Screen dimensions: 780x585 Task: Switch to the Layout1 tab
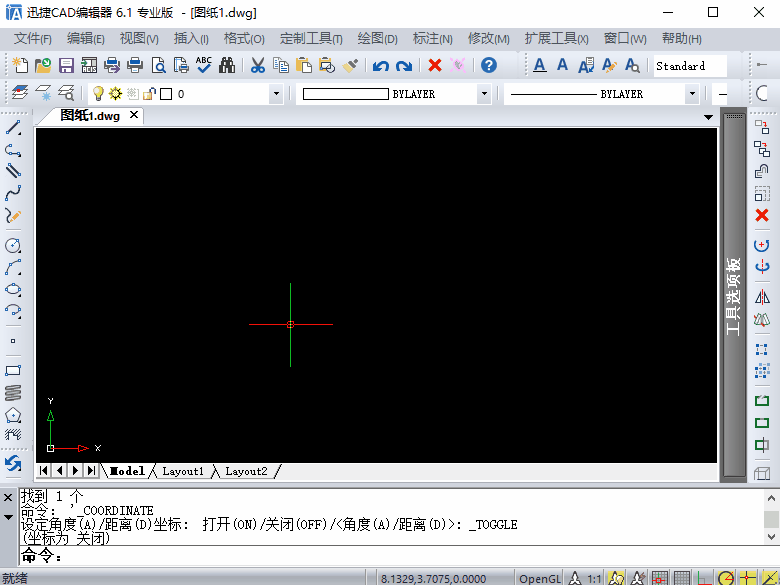coord(183,471)
